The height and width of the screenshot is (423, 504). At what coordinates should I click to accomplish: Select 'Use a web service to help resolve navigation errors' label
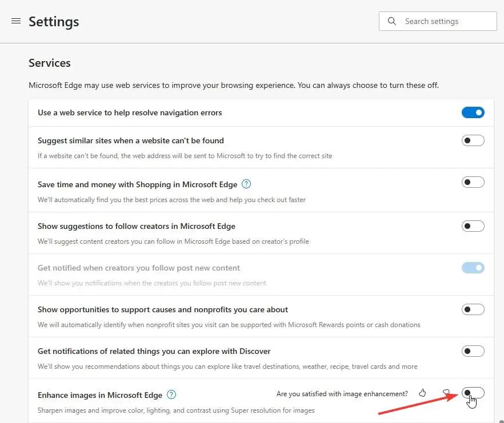130,112
